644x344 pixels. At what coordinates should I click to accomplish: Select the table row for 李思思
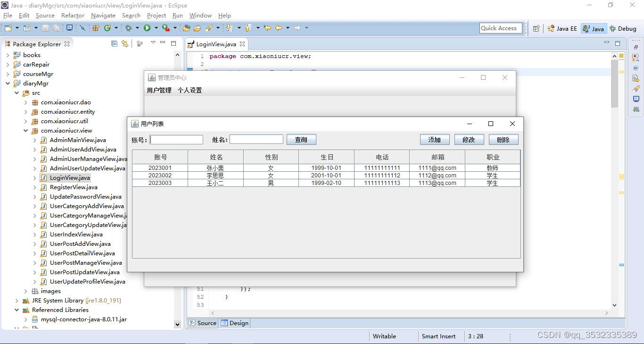(x=326, y=176)
